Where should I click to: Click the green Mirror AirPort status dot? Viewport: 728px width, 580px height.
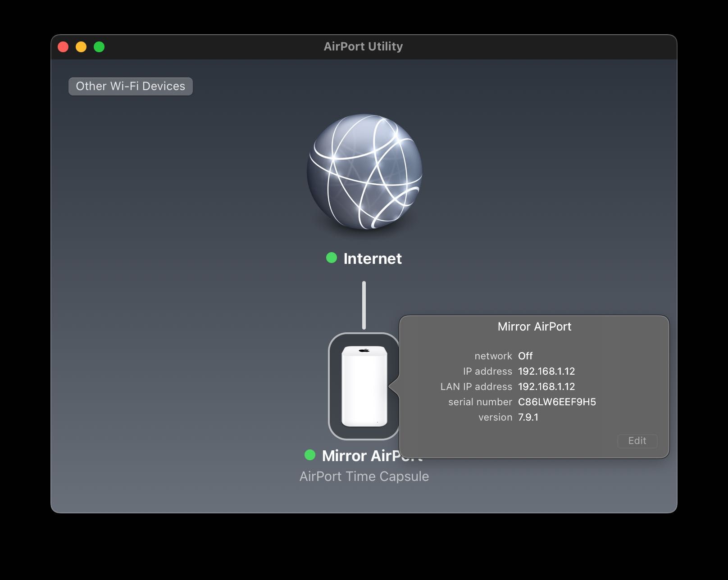coord(310,455)
